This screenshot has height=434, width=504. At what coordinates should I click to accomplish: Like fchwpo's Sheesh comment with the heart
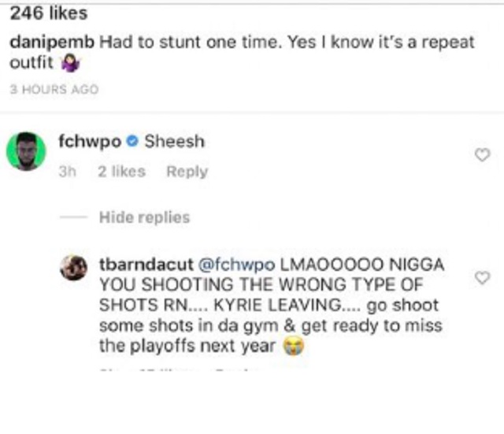482,155
